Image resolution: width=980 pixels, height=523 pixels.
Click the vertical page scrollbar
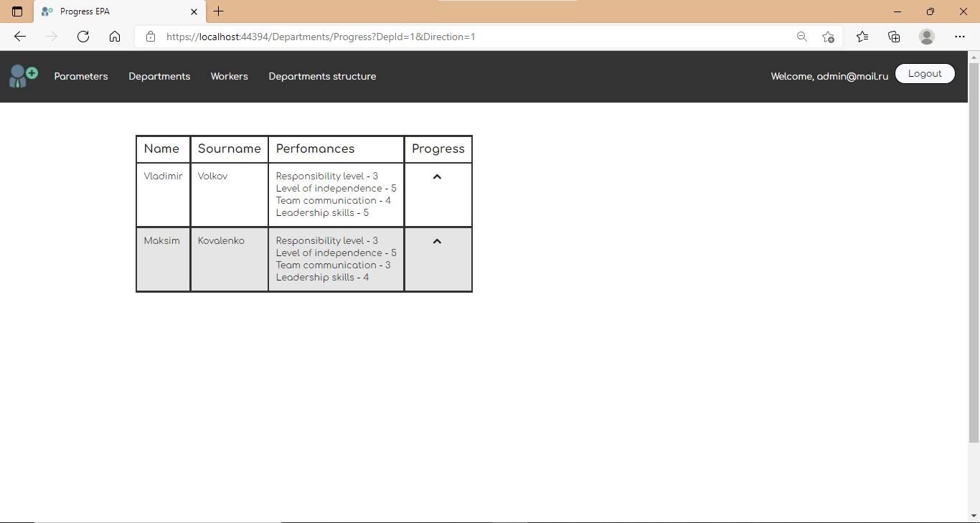click(974, 253)
